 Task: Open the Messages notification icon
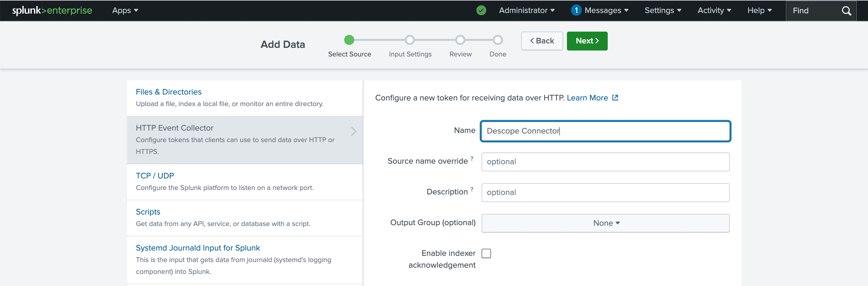[576, 10]
